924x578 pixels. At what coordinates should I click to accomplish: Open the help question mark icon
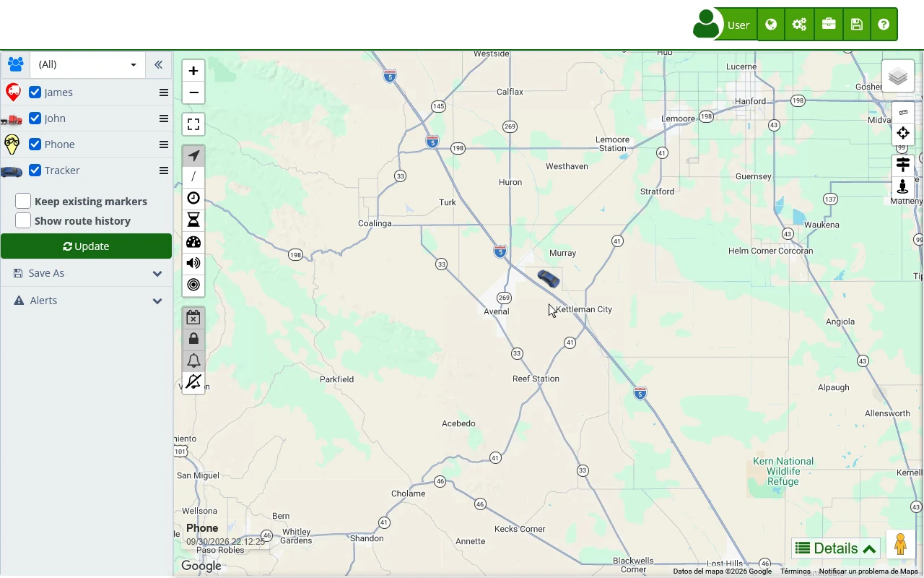pos(884,25)
